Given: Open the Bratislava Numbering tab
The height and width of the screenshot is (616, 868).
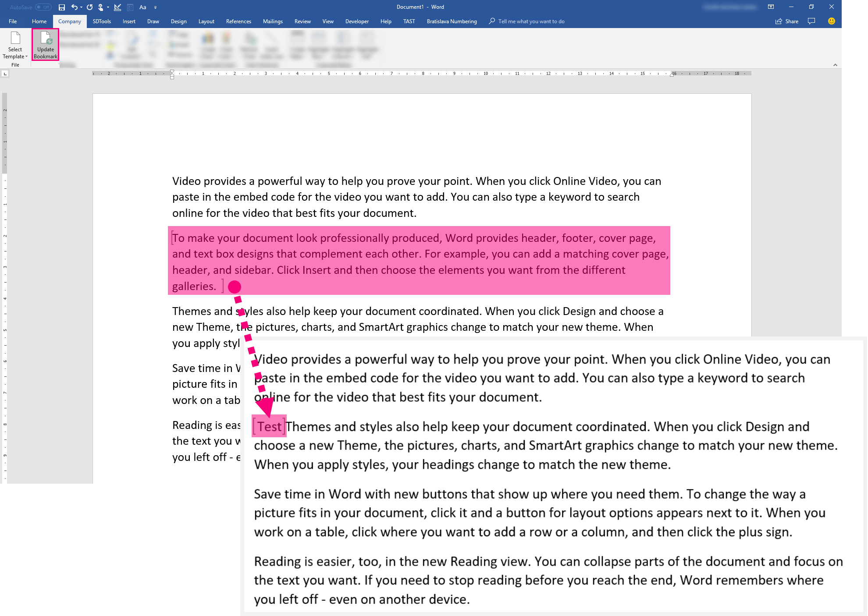Looking at the screenshot, I should 452,21.
